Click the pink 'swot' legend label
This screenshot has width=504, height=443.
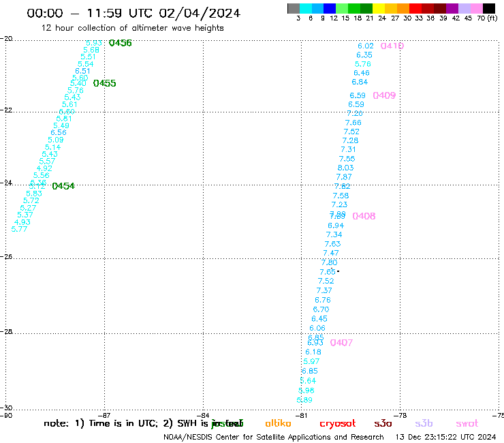coord(467,424)
